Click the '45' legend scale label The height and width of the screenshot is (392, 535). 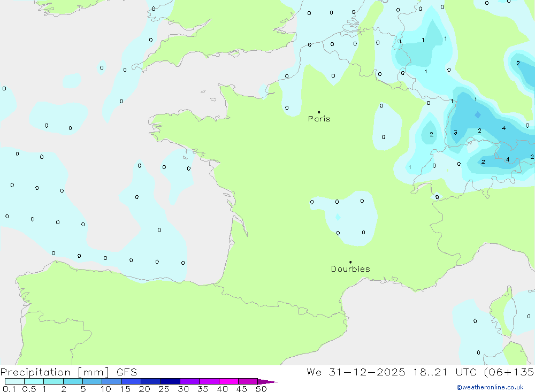pos(242,389)
